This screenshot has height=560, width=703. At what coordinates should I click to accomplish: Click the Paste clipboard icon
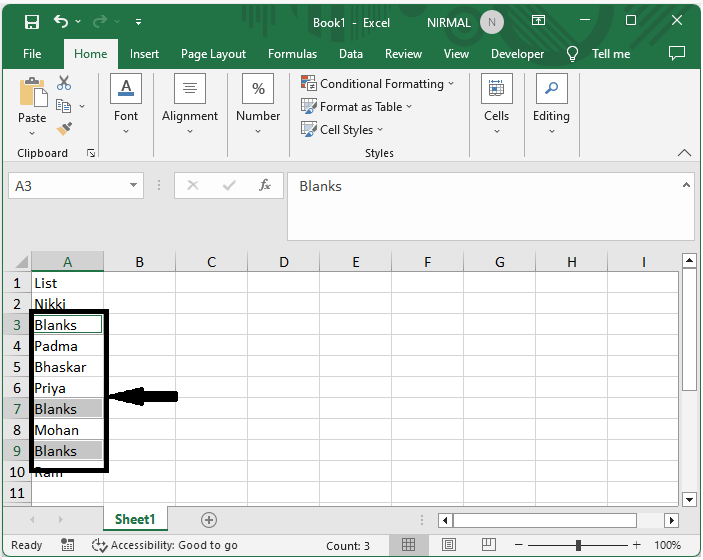(x=32, y=93)
